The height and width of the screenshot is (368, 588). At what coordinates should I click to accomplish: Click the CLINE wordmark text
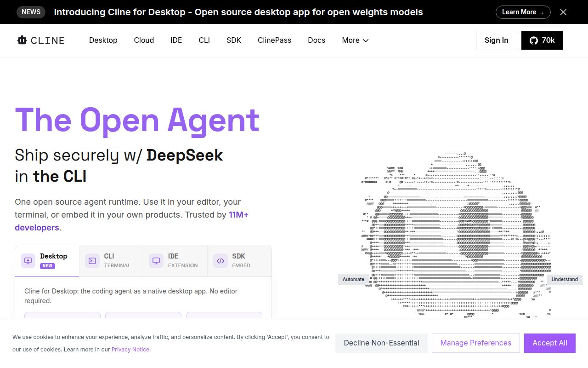click(x=48, y=40)
